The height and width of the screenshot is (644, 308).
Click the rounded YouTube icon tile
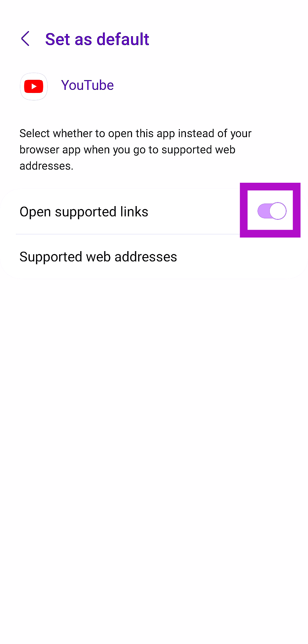coord(34,86)
